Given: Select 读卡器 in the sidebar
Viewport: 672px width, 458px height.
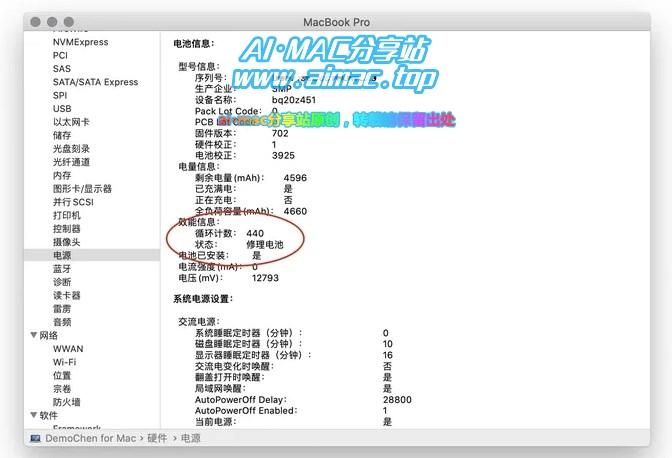Looking at the screenshot, I should [x=66, y=295].
